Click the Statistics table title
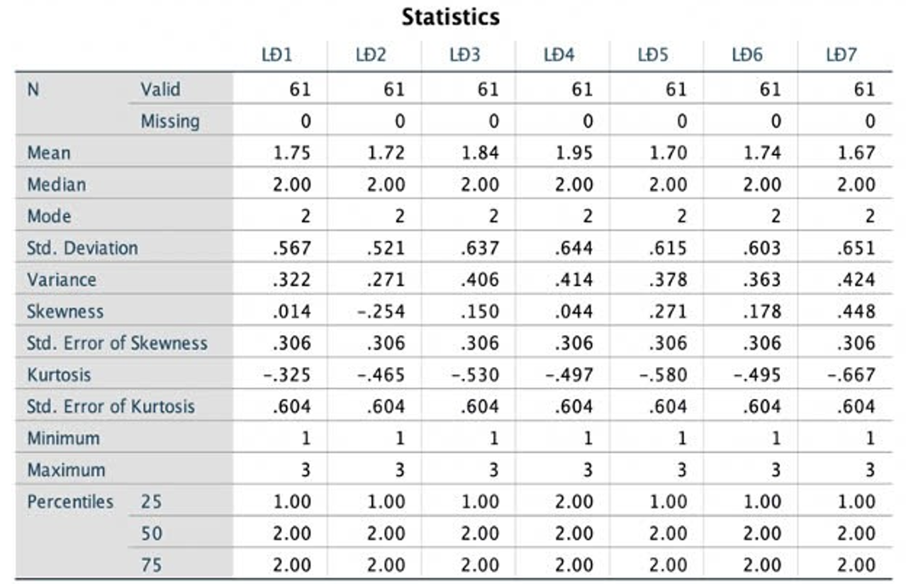 tap(451, 16)
